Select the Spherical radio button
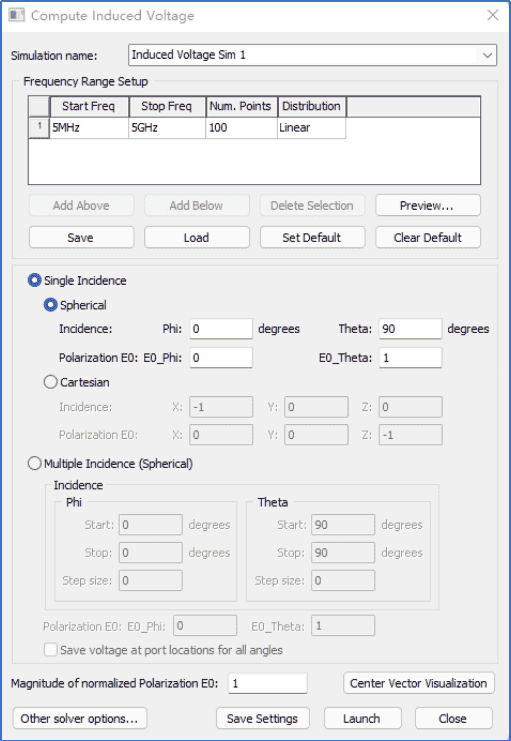511x741 pixels. 51,305
